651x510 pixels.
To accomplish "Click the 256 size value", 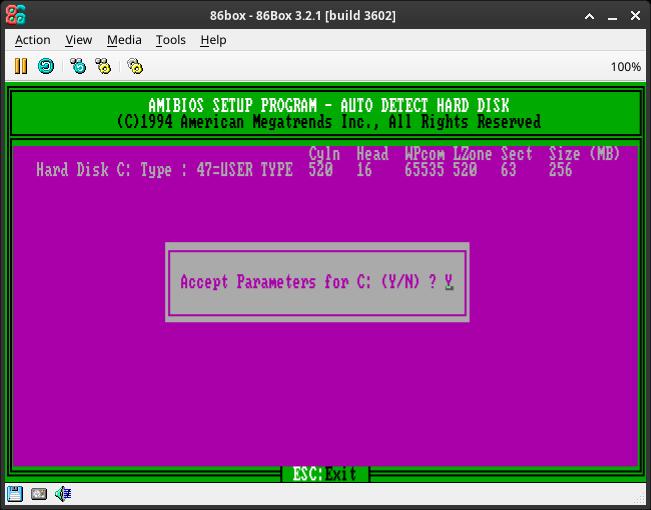I will pyautogui.click(x=560, y=169).
